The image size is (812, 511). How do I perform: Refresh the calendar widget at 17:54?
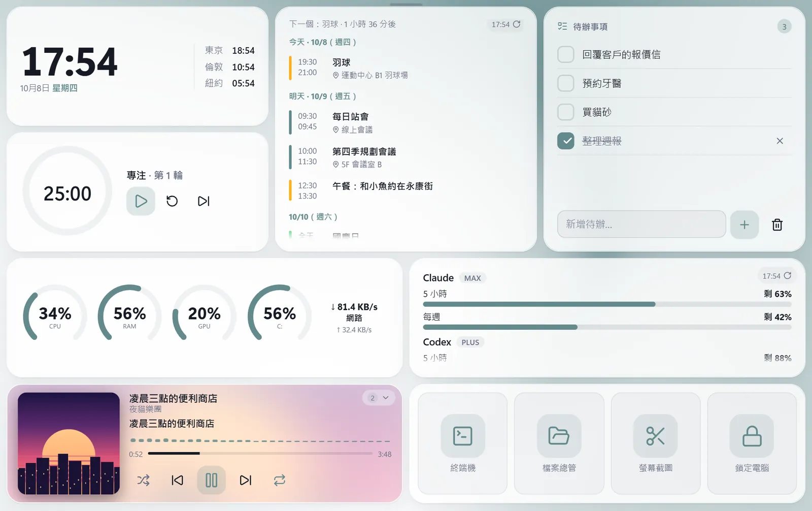tap(505, 24)
